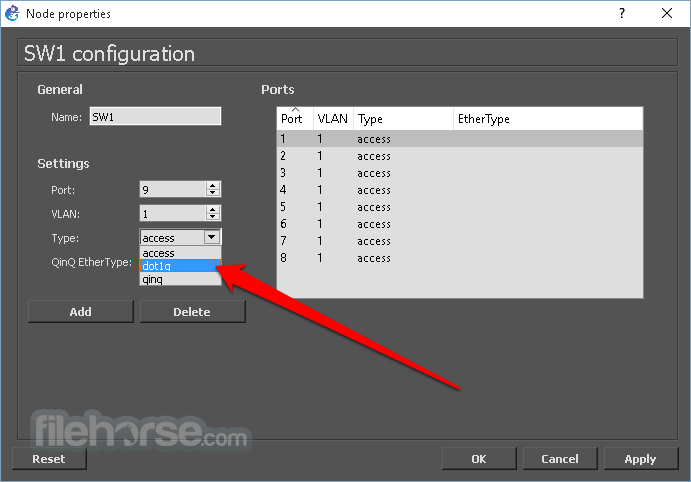Viewport: 691px width, 482px height.
Task: Click the Name input field containing SW1
Action: click(x=155, y=117)
